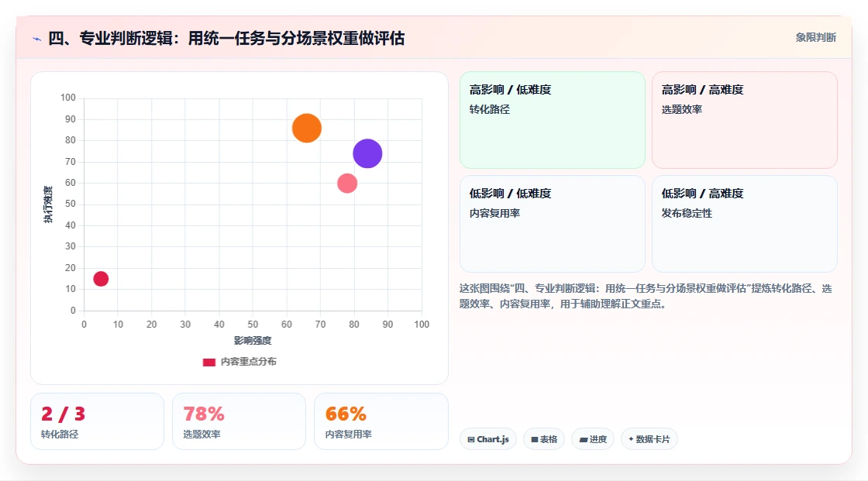Click the 78% 选题效率 stat card
Image resolution: width=868 pixels, height=481 pixels.
click(x=239, y=421)
